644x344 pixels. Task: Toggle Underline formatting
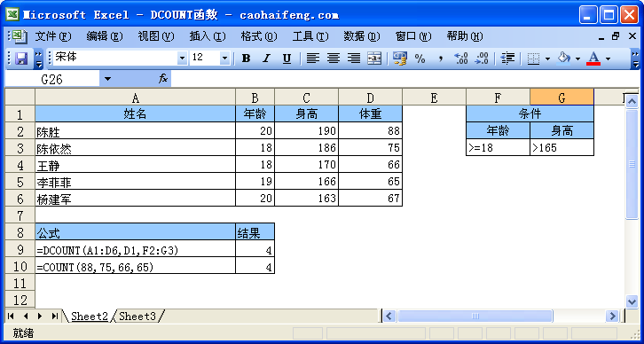(x=287, y=59)
